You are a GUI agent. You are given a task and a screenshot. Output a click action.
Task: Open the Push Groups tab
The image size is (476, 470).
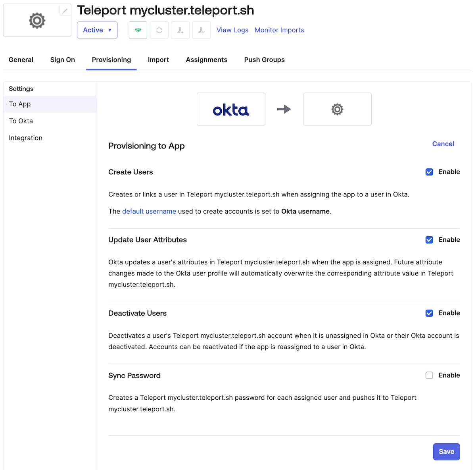point(265,60)
